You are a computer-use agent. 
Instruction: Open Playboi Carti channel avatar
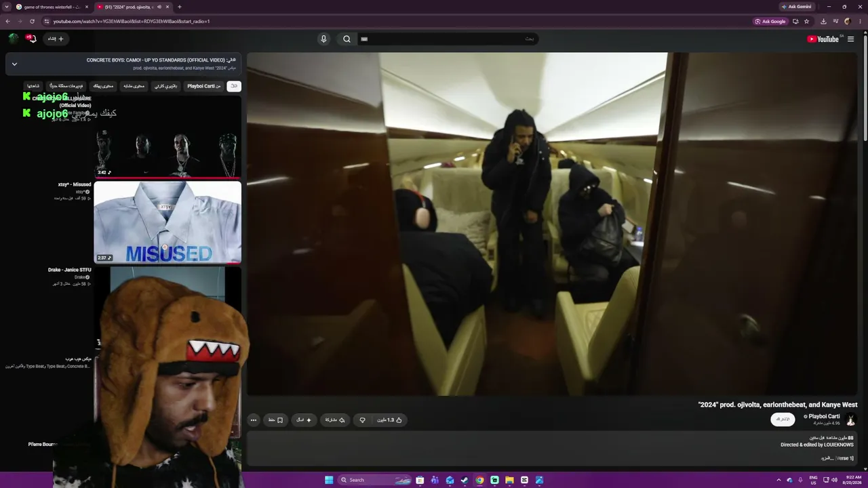pos(851,420)
